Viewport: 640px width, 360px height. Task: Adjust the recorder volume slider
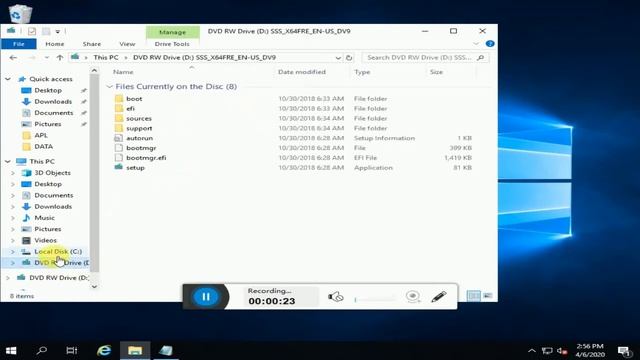pyautogui.click(x=375, y=300)
